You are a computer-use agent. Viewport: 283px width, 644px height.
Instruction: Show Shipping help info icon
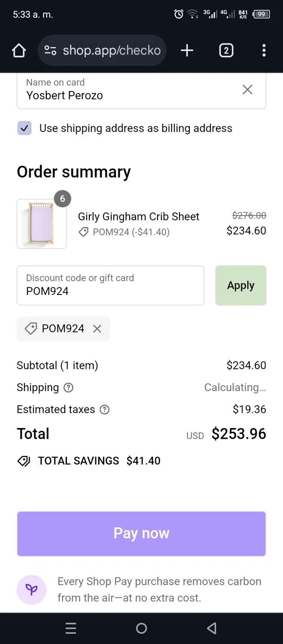pyautogui.click(x=68, y=388)
